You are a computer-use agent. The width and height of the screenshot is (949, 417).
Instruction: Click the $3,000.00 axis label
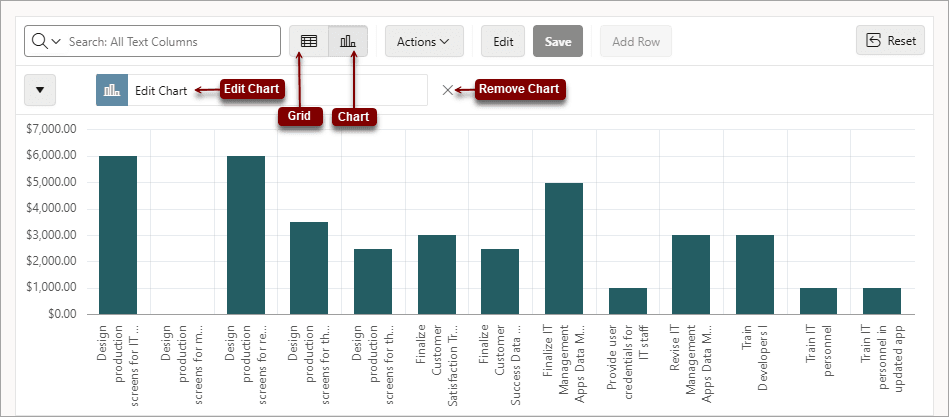(51, 235)
